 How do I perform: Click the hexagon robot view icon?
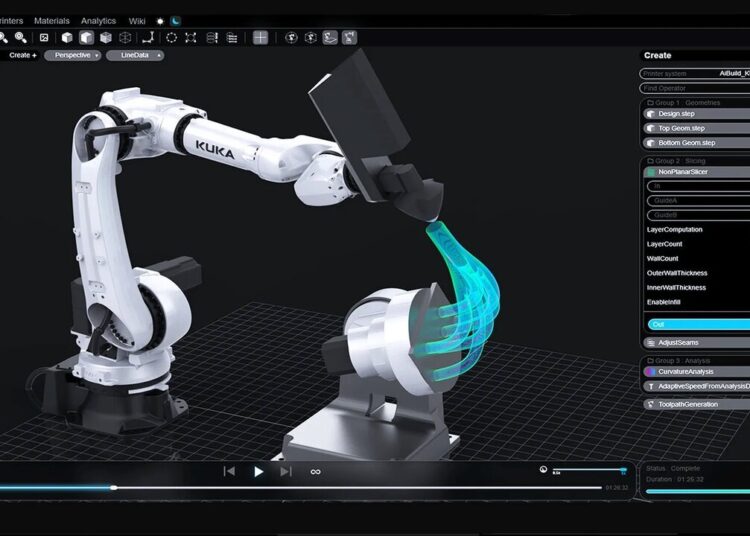point(311,37)
